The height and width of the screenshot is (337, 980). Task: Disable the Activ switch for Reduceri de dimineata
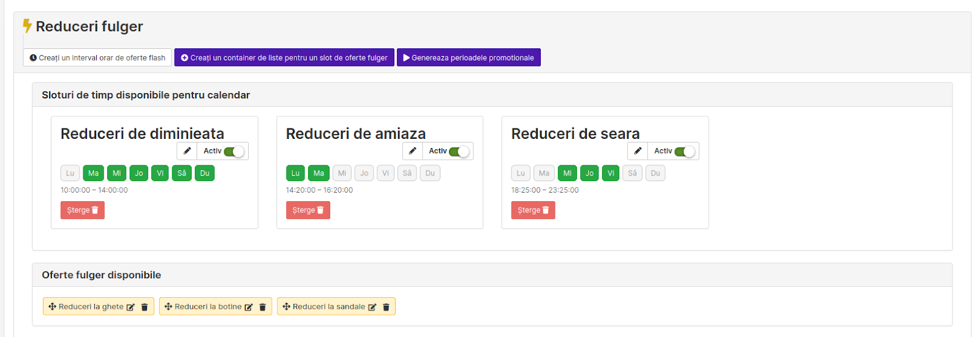coord(234,152)
